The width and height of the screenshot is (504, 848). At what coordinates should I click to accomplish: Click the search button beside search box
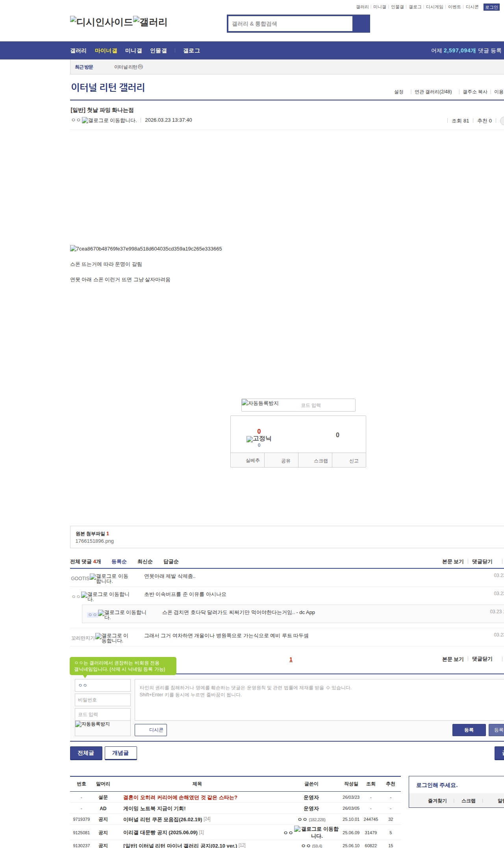361,24
